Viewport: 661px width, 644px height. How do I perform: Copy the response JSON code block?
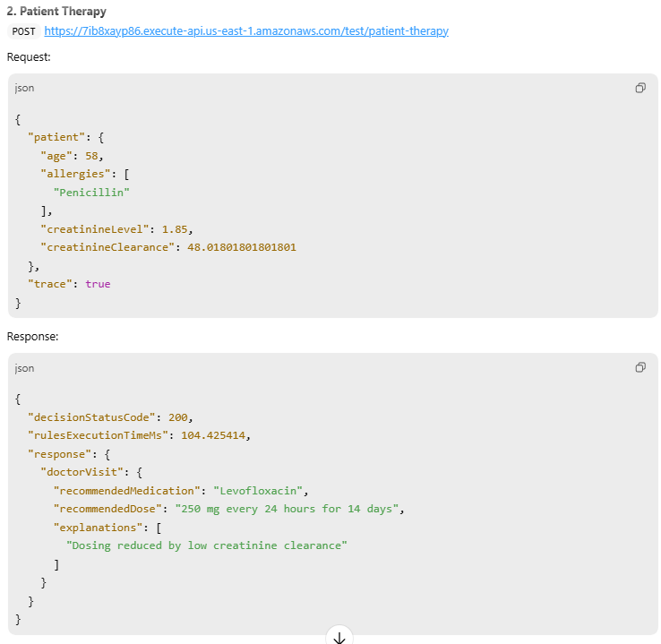click(x=640, y=367)
